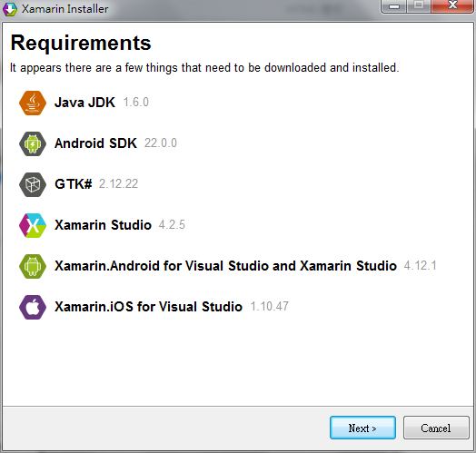Click the Next button to continue
The height and width of the screenshot is (453, 476).
point(362,428)
